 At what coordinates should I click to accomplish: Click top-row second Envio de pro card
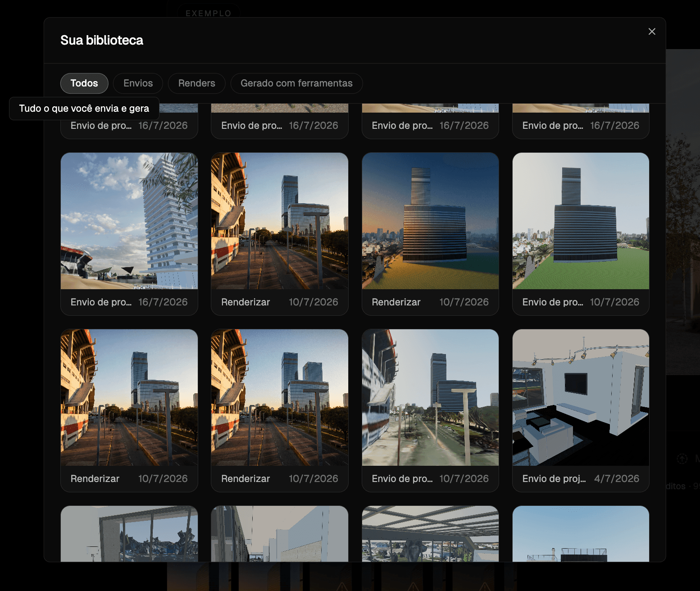280,122
